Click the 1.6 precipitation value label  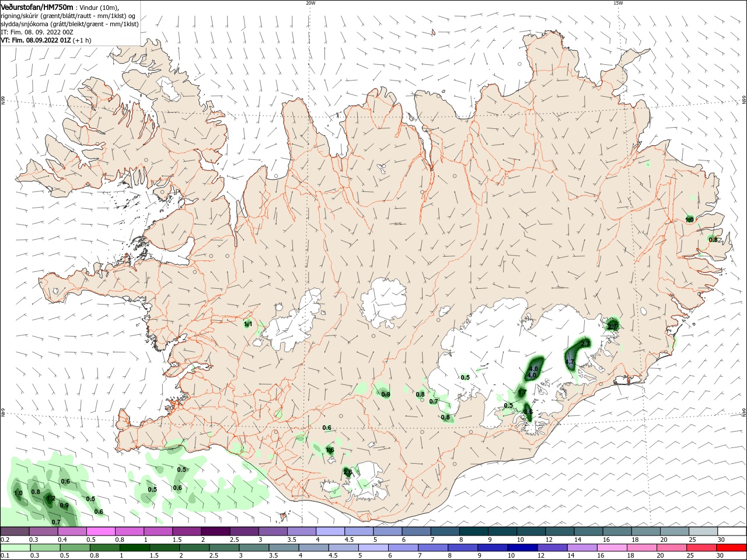[x=330, y=450]
